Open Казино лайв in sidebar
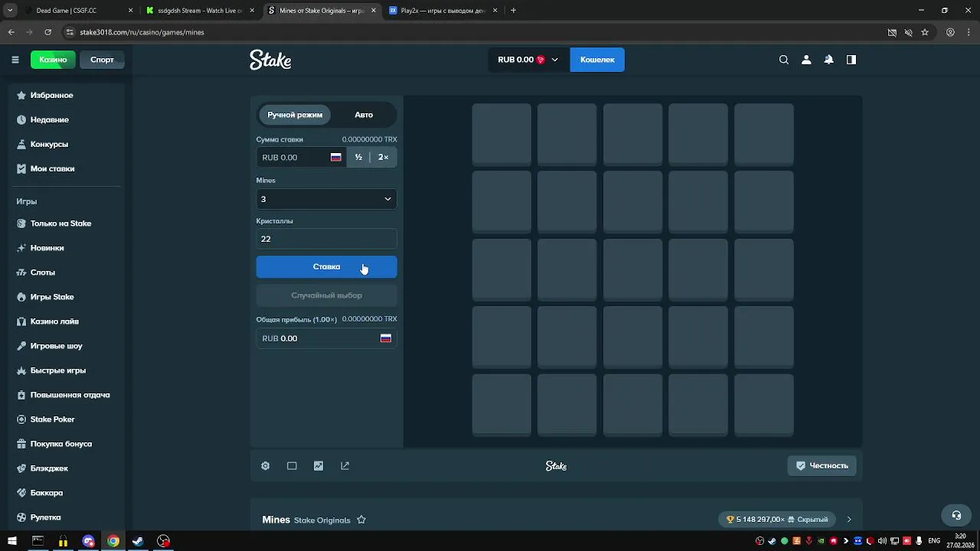The image size is (980, 551). [54, 321]
